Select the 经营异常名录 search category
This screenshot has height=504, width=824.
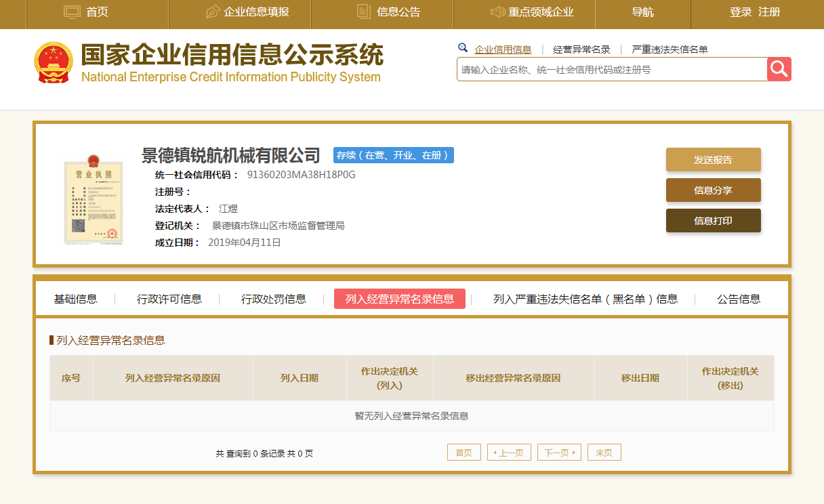click(x=582, y=49)
